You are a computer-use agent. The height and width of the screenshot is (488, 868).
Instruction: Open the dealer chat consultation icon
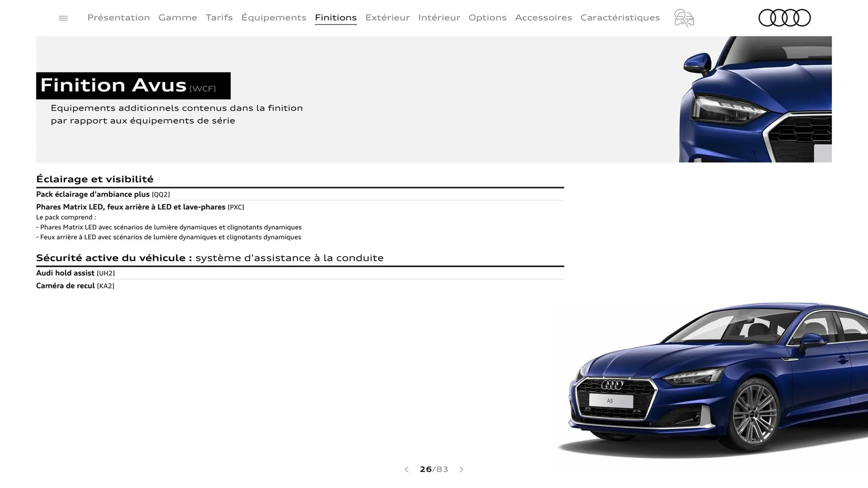[684, 18]
